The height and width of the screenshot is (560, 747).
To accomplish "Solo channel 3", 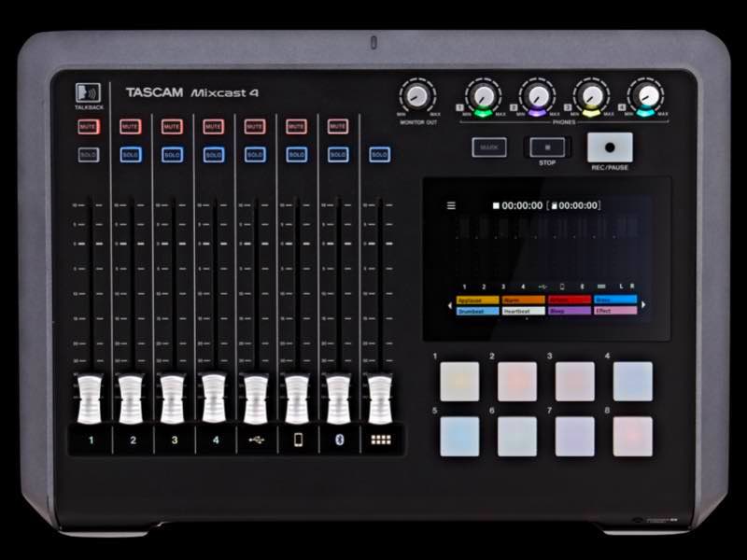I will pos(172,155).
